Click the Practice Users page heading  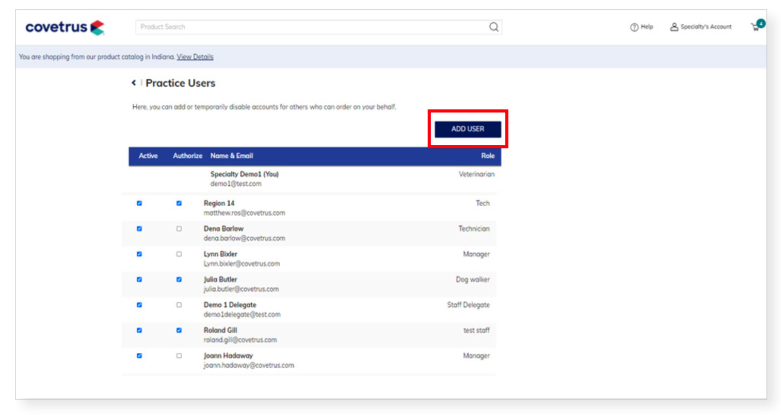coord(180,83)
